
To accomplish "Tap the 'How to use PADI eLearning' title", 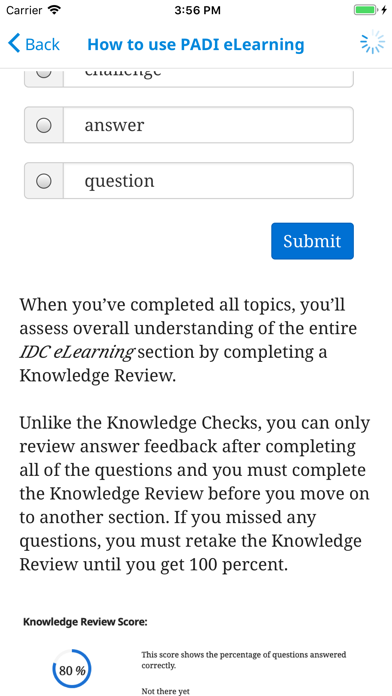I will click(196, 44).
